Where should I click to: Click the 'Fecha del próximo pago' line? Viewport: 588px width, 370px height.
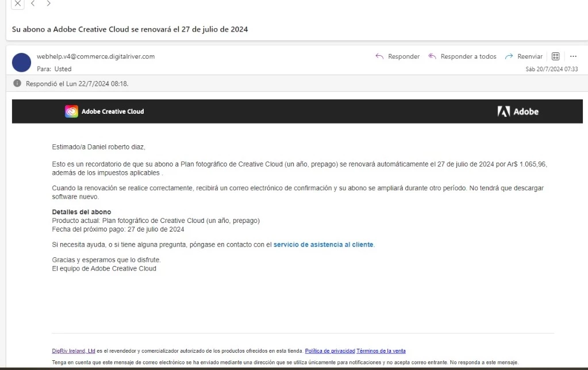click(x=118, y=229)
